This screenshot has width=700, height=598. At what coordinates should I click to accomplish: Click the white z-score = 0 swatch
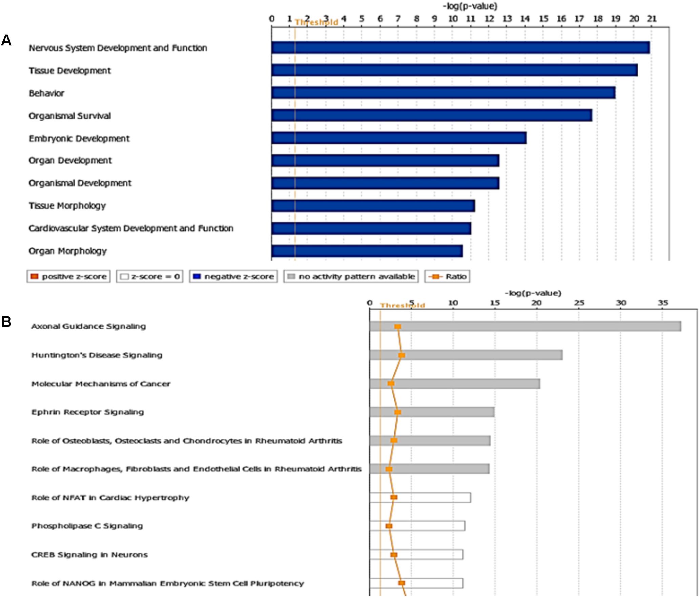(124, 276)
